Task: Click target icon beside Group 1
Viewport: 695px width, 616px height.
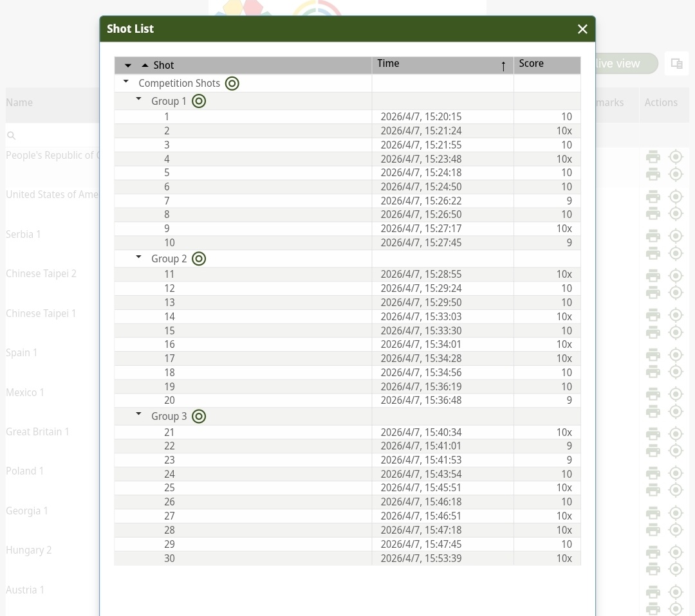Action: pos(199,101)
